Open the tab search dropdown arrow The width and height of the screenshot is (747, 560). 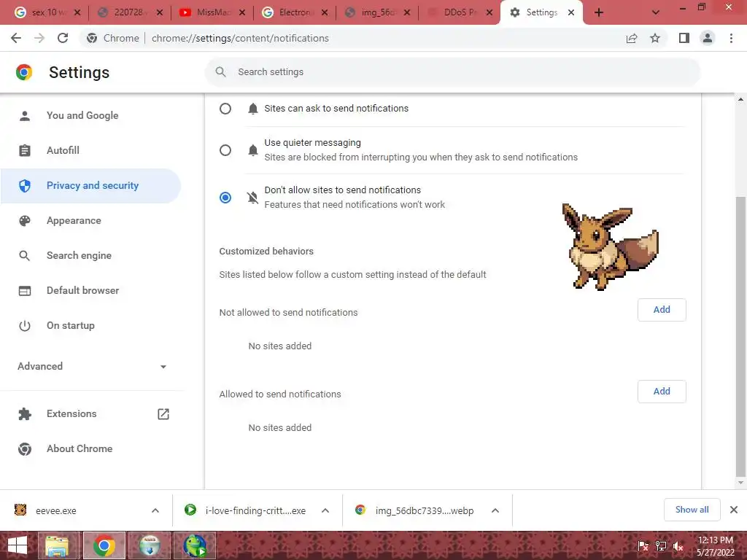click(x=656, y=12)
